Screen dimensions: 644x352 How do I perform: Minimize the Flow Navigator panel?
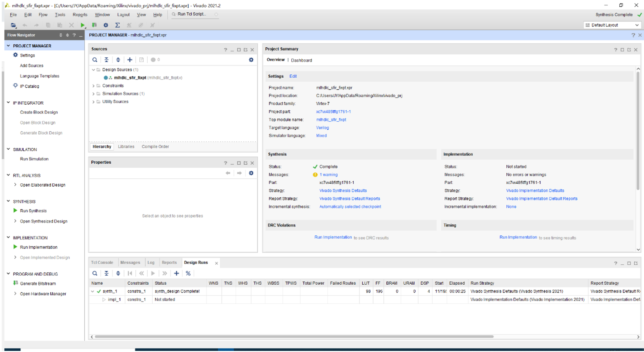coord(81,35)
